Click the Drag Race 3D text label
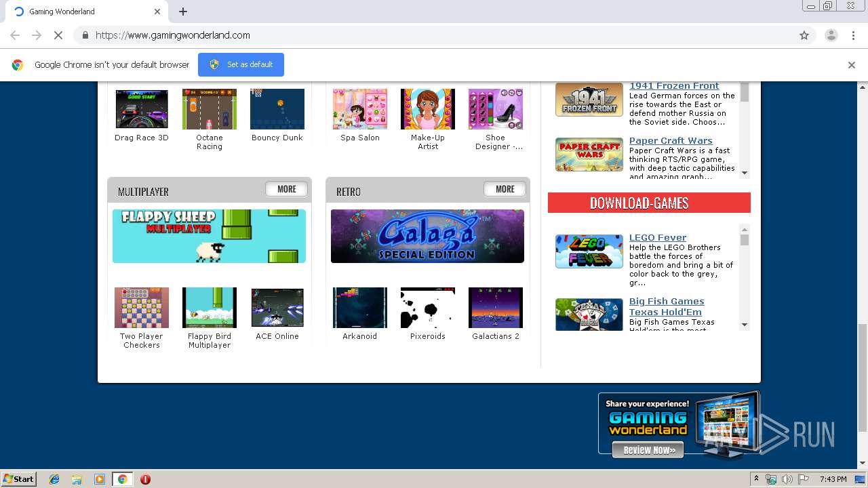The height and width of the screenshot is (488, 868). coord(142,138)
